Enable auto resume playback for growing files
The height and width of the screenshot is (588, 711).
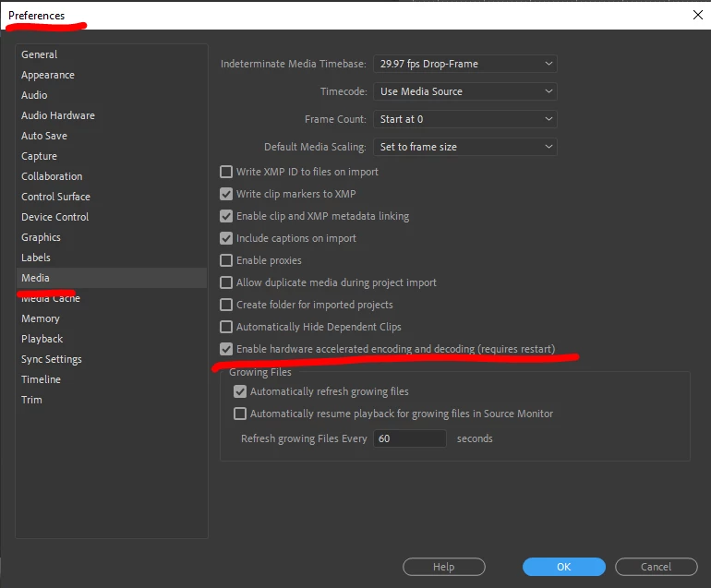click(x=240, y=414)
